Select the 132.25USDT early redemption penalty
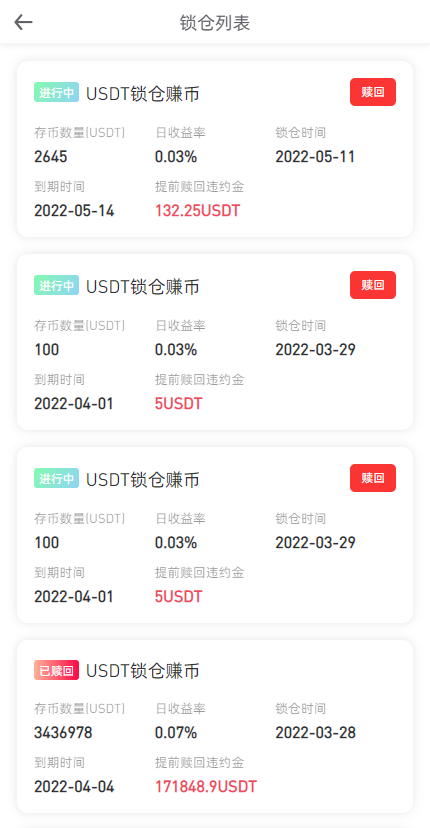The height and width of the screenshot is (828, 430). click(x=197, y=211)
